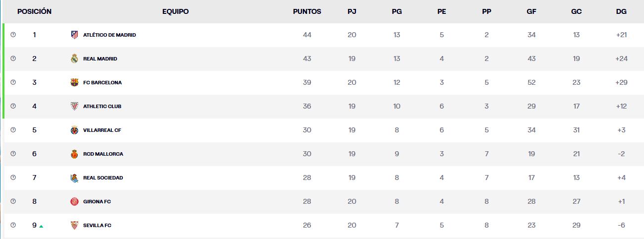The height and width of the screenshot is (239, 644).
Task: Click the Sevilla FC crest icon
Action: click(74, 226)
